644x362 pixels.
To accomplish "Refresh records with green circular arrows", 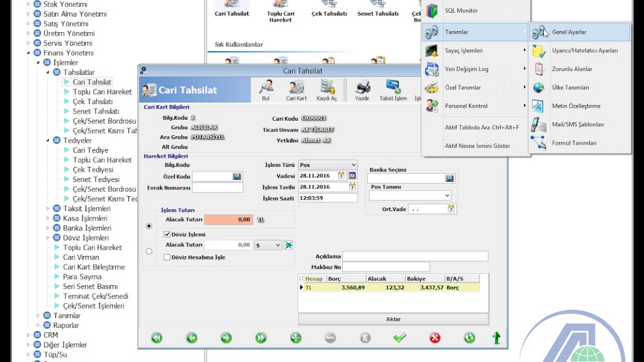I will pos(469,338).
